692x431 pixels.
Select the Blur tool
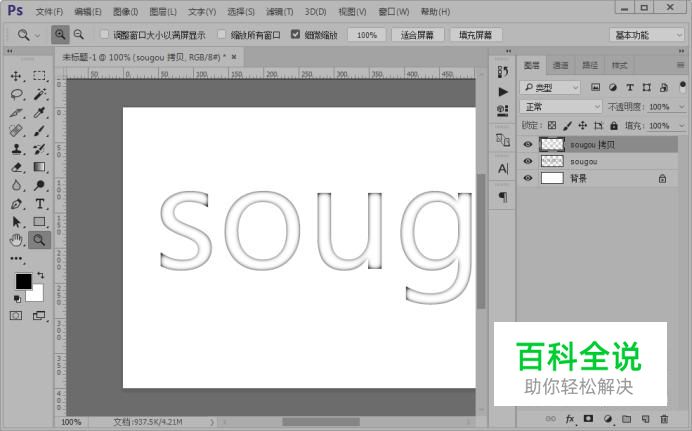[16, 185]
